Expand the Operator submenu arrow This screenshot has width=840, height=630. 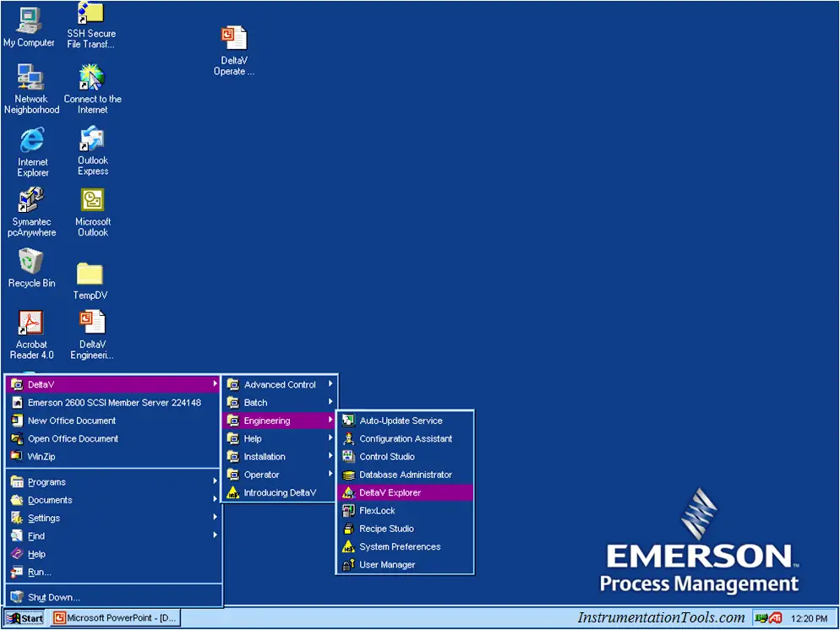(330, 475)
